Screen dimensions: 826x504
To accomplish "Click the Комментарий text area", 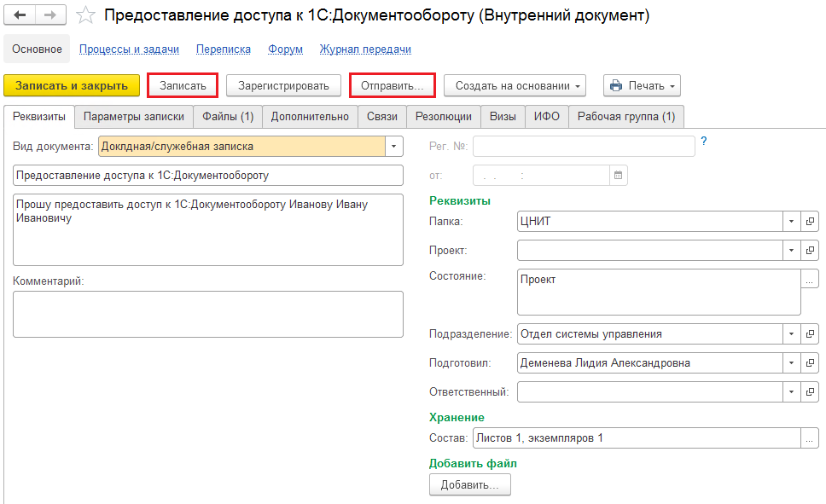I will click(x=208, y=315).
